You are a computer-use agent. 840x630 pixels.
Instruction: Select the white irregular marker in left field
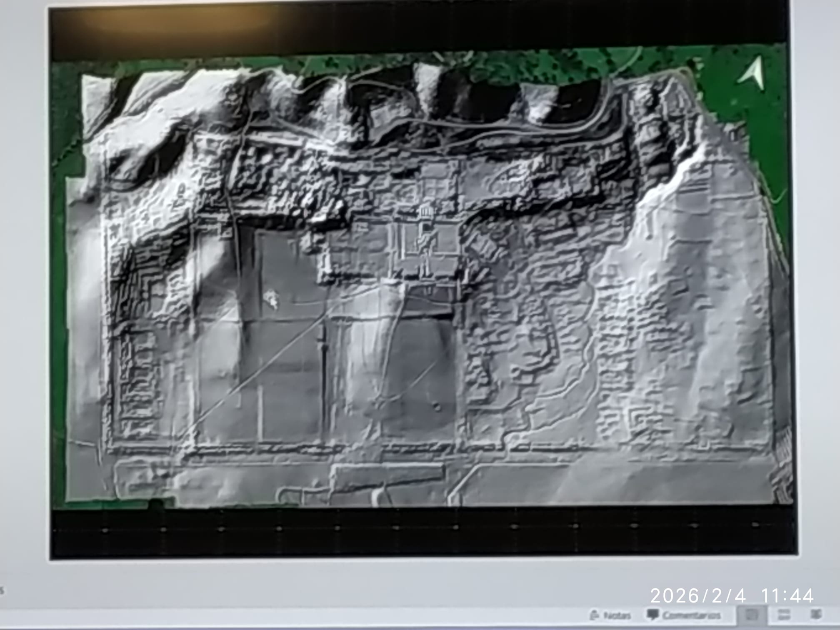[x=271, y=298]
